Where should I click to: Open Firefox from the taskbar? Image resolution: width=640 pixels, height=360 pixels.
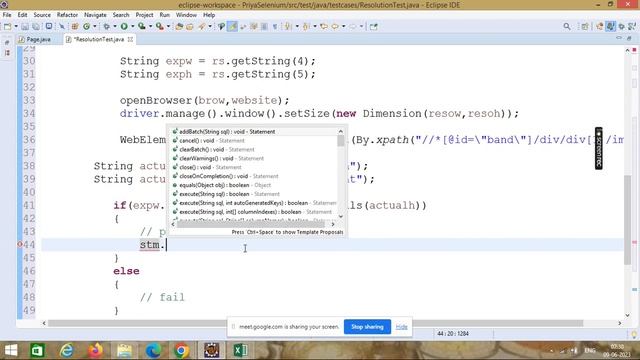(96, 351)
